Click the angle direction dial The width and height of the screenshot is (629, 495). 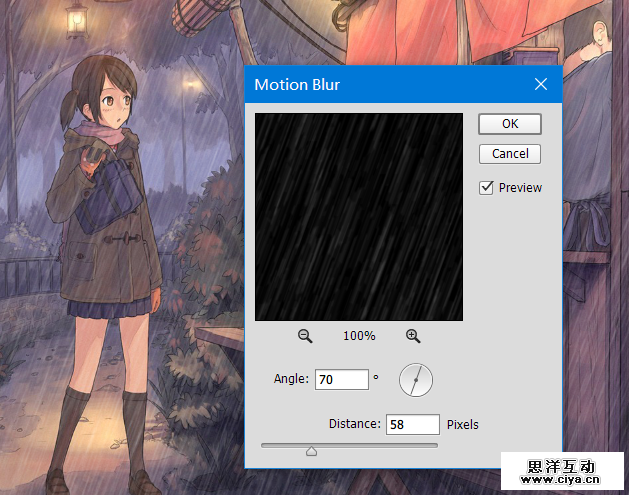[x=415, y=379]
